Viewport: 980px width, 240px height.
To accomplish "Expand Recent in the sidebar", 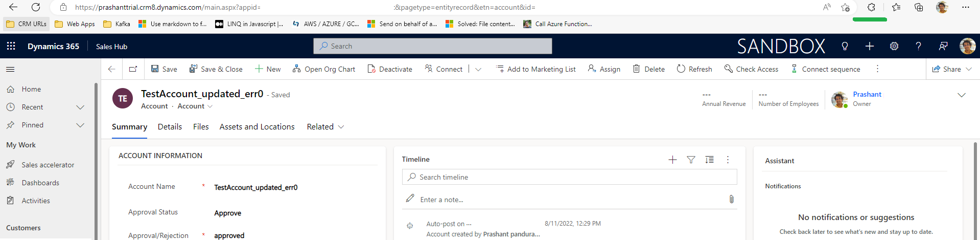I will pyautogui.click(x=80, y=107).
